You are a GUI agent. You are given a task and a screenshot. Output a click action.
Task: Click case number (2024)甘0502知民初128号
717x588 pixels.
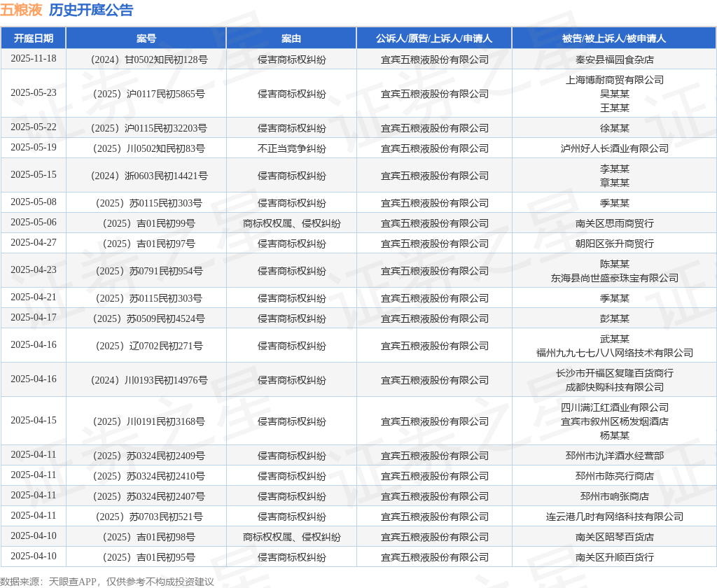tap(149, 59)
